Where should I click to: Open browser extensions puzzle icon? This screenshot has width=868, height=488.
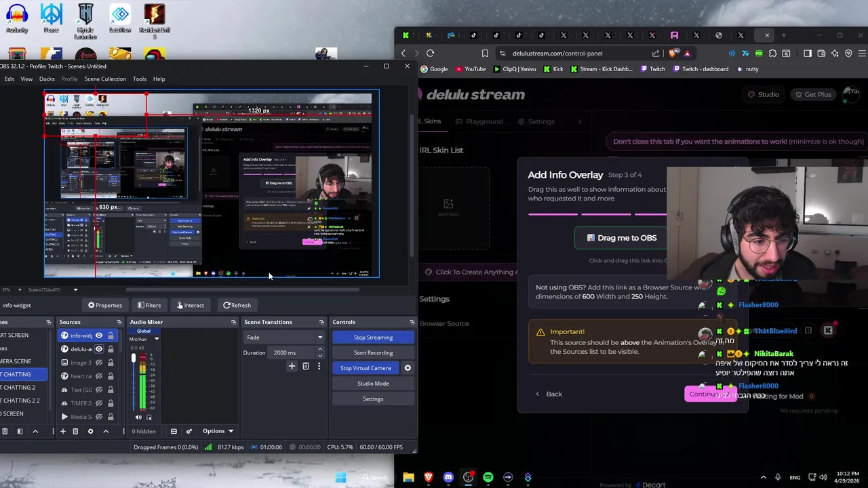tap(772, 54)
